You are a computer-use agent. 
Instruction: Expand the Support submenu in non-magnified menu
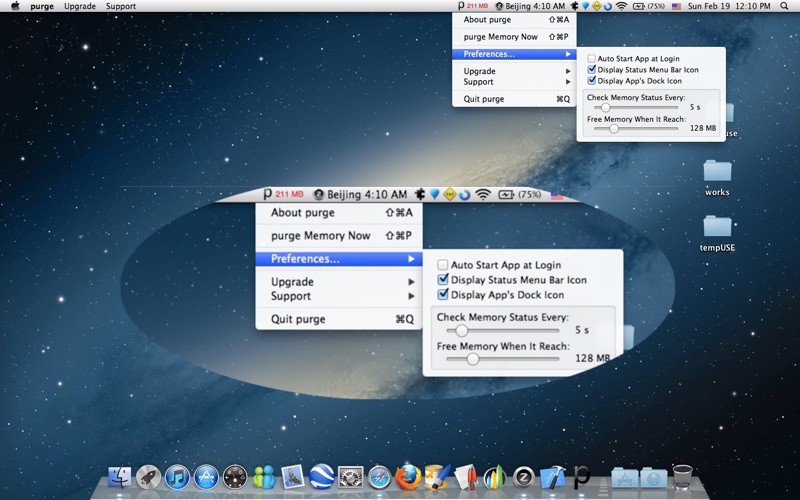pyautogui.click(x=514, y=82)
